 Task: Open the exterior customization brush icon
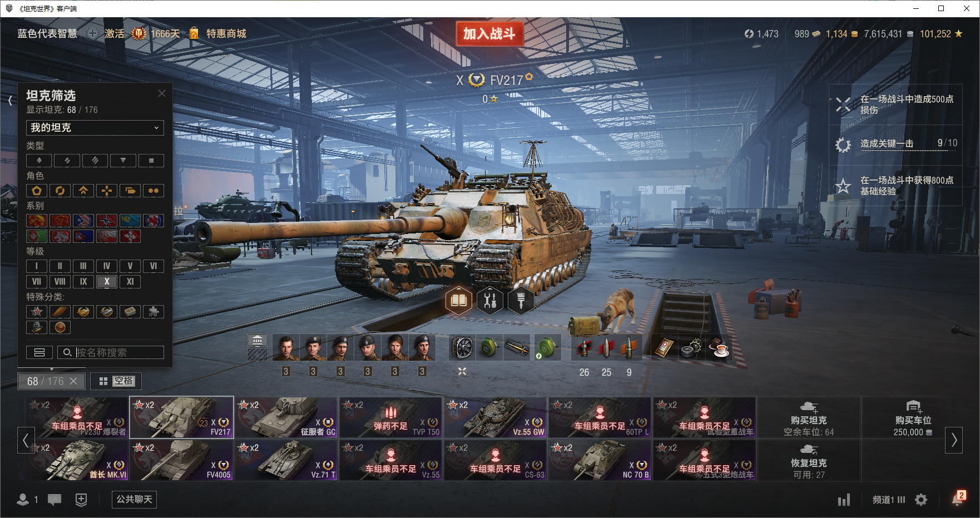(521, 301)
